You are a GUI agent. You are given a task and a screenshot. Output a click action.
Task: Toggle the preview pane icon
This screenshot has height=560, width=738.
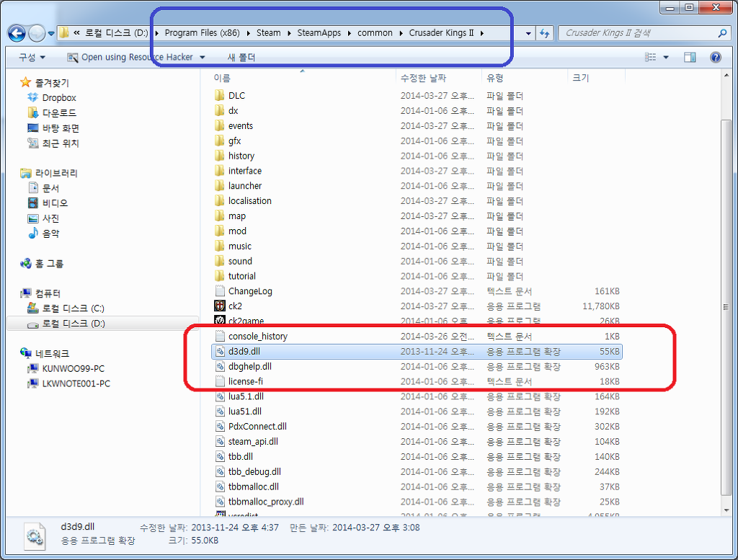[690, 58]
